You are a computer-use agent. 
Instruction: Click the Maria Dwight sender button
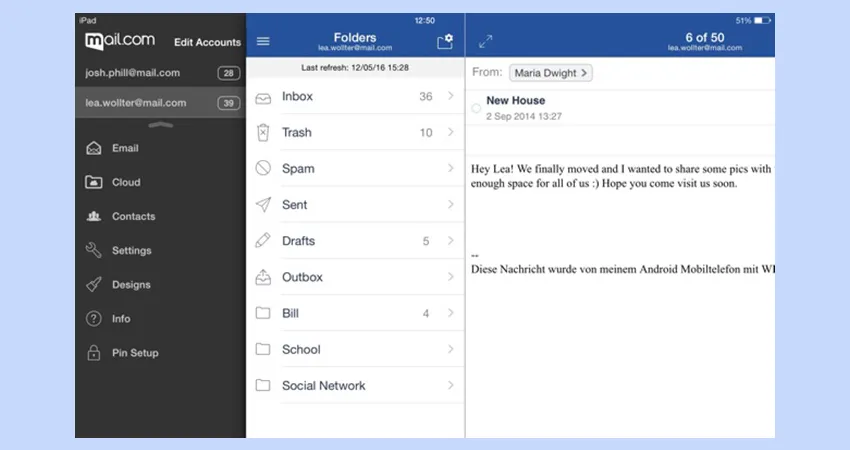(x=551, y=73)
